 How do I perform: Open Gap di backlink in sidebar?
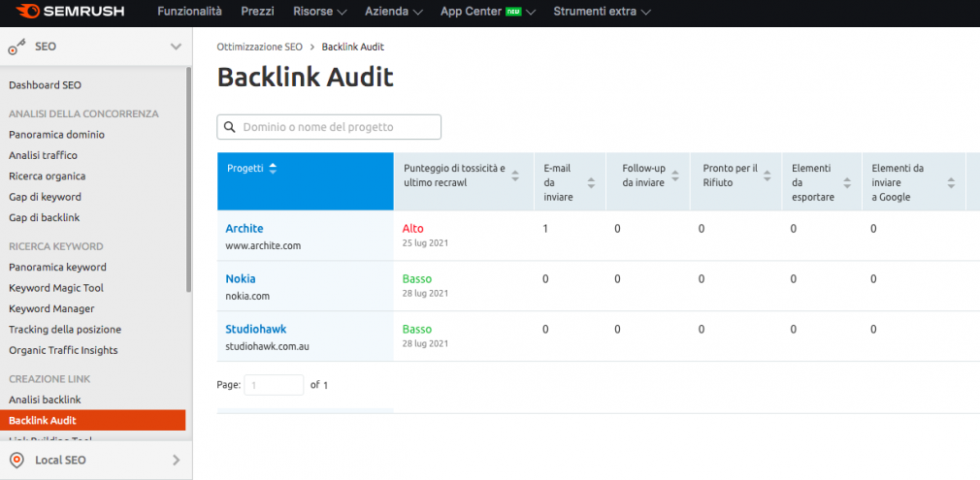tap(45, 217)
